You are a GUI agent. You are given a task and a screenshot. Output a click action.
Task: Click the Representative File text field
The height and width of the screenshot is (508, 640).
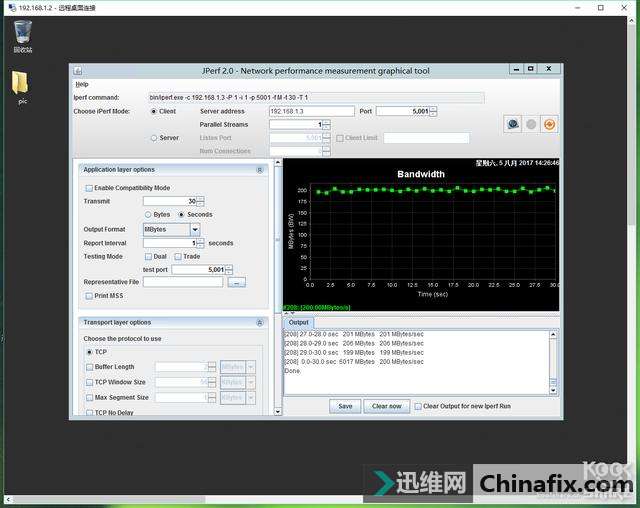[x=183, y=282]
